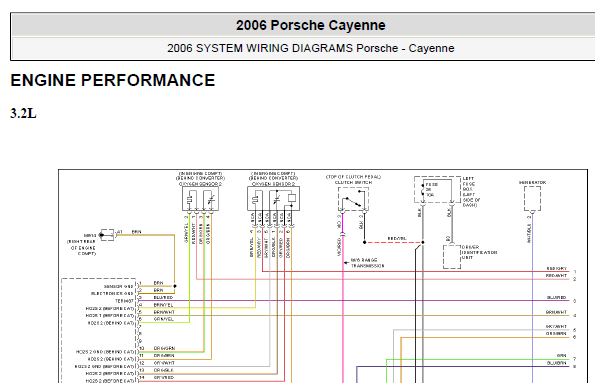This screenshot has height=383, width=595.
Task: Click the '2006 SYSTEM WIRING DIAGRAMS Porsche - Cayenne' subtitle
Action: click(x=310, y=48)
